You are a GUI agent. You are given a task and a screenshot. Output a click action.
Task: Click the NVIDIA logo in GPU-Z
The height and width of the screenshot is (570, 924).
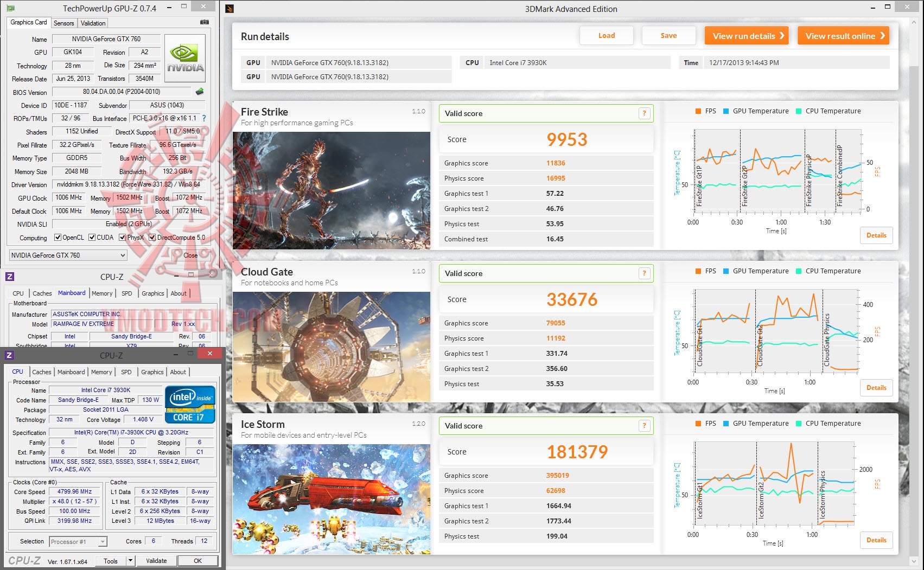pyautogui.click(x=185, y=58)
